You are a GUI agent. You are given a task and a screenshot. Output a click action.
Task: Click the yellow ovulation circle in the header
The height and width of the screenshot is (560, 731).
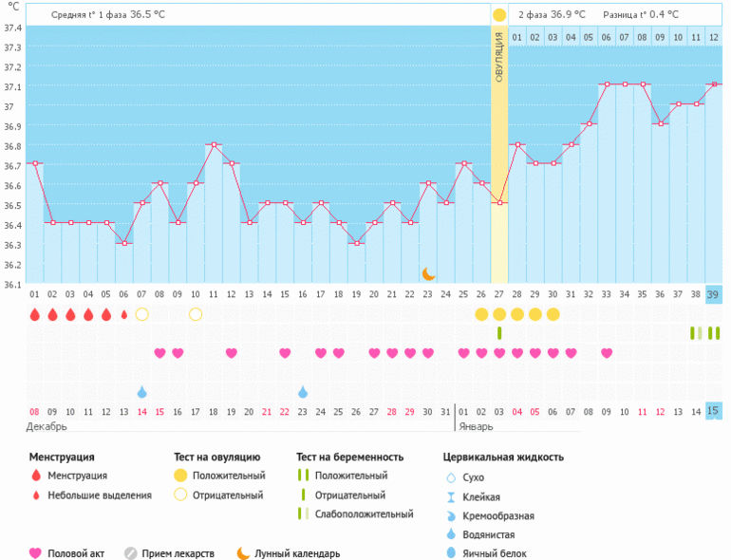click(499, 15)
